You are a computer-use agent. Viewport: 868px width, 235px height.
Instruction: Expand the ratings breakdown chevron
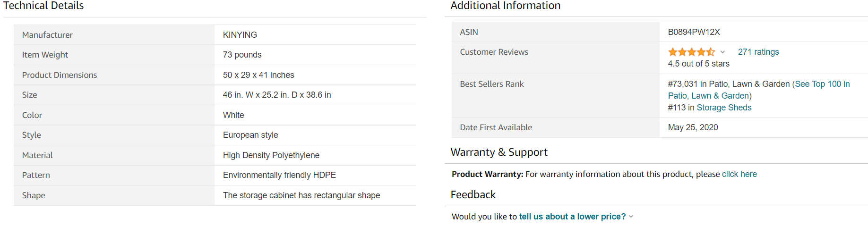pyautogui.click(x=722, y=52)
